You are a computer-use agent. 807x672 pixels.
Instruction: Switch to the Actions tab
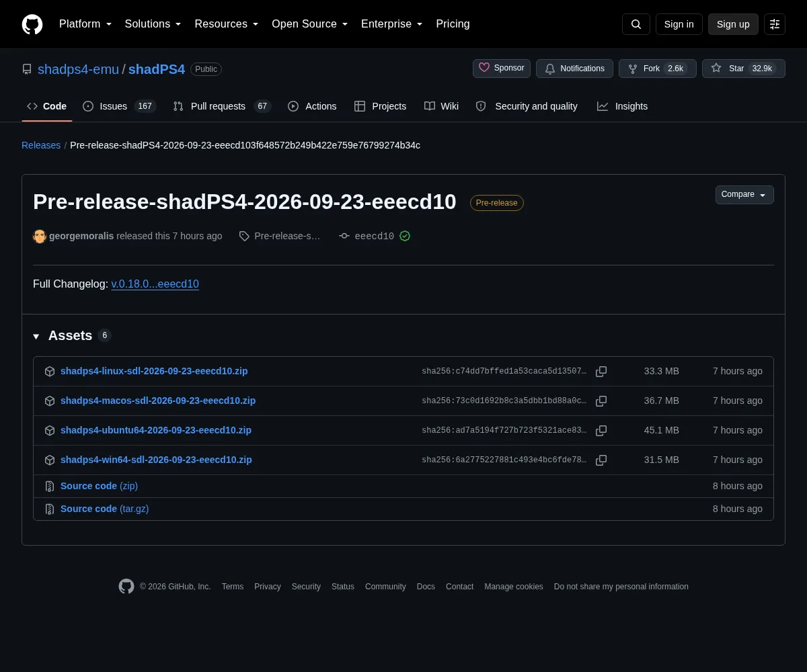click(312, 106)
